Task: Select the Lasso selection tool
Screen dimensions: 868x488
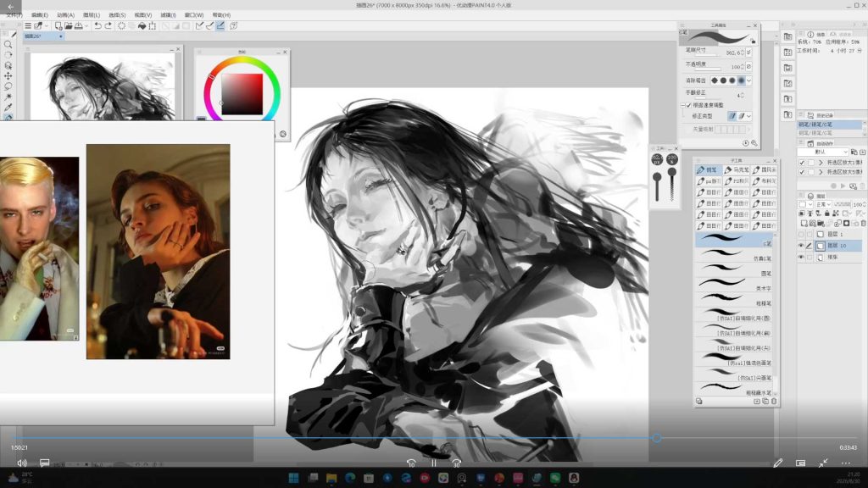Action: [x=8, y=86]
